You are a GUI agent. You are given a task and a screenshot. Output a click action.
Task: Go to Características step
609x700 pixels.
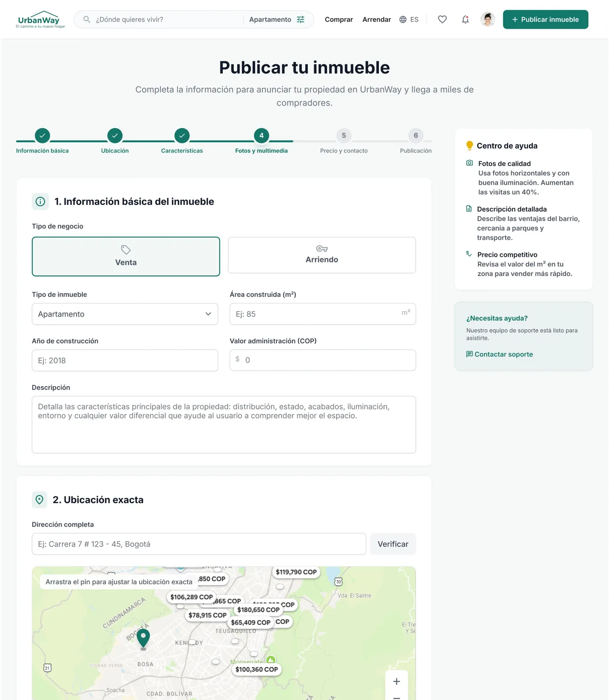pos(182,141)
